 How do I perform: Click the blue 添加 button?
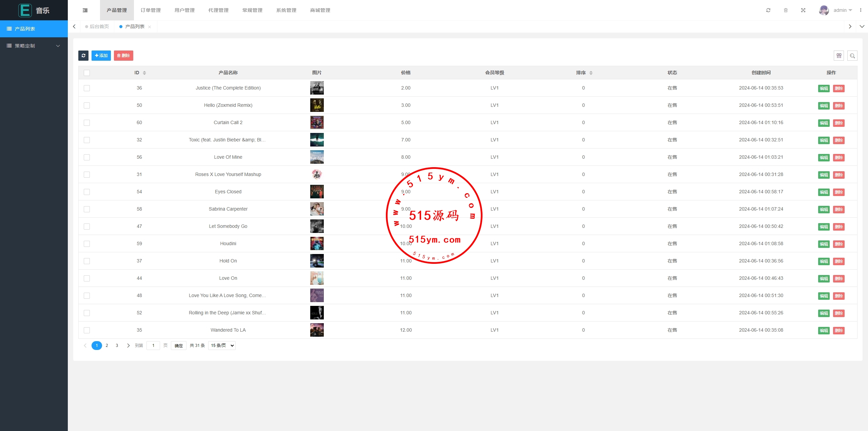coord(101,56)
